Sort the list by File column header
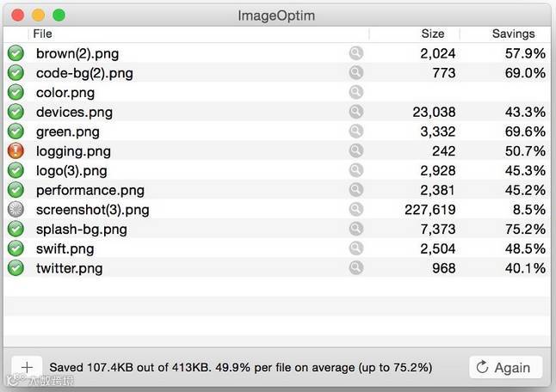556x392 pixels. pos(43,34)
